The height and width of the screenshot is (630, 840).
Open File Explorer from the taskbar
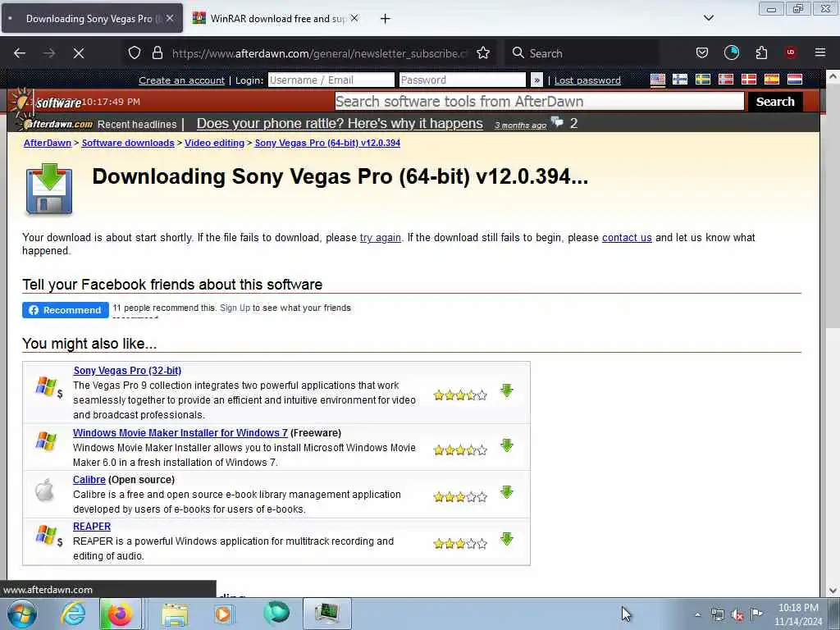tap(176, 614)
